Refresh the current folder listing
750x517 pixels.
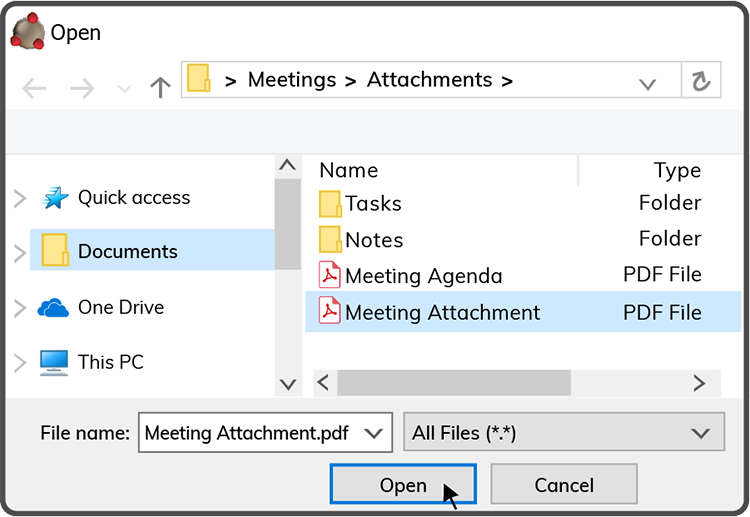701,81
